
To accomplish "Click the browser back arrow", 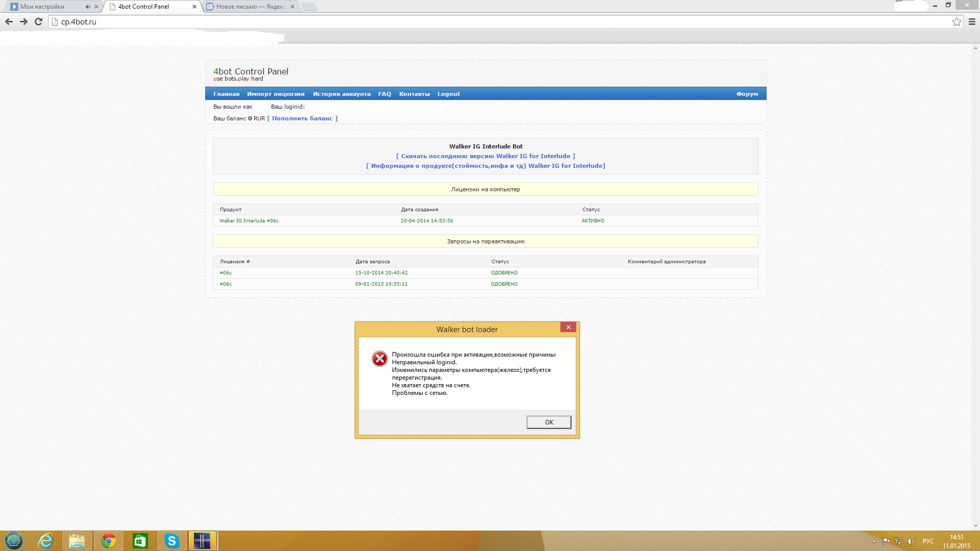I will (x=9, y=21).
